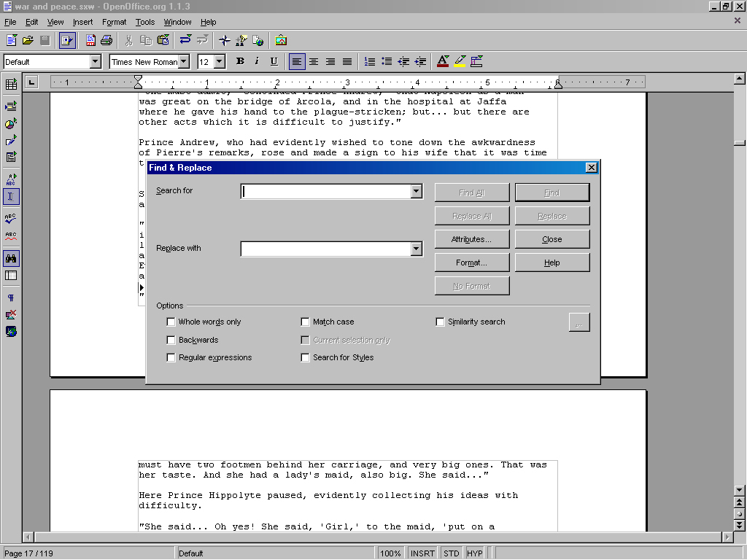Open the Tools menu

point(145,23)
